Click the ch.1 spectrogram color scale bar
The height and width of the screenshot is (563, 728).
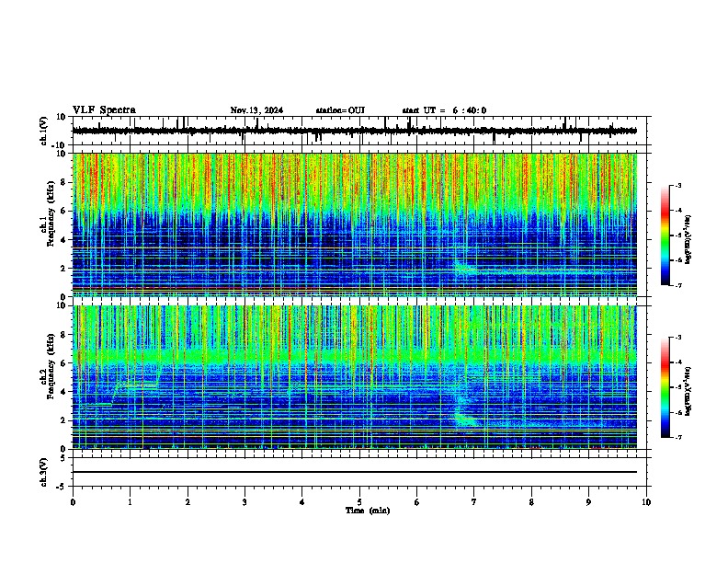pyautogui.click(x=665, y=236)
